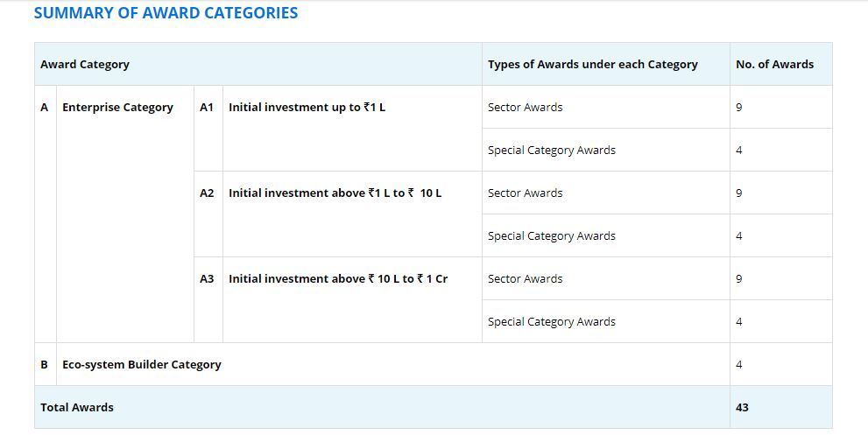Click the Total Awards row label

(77, 407)
